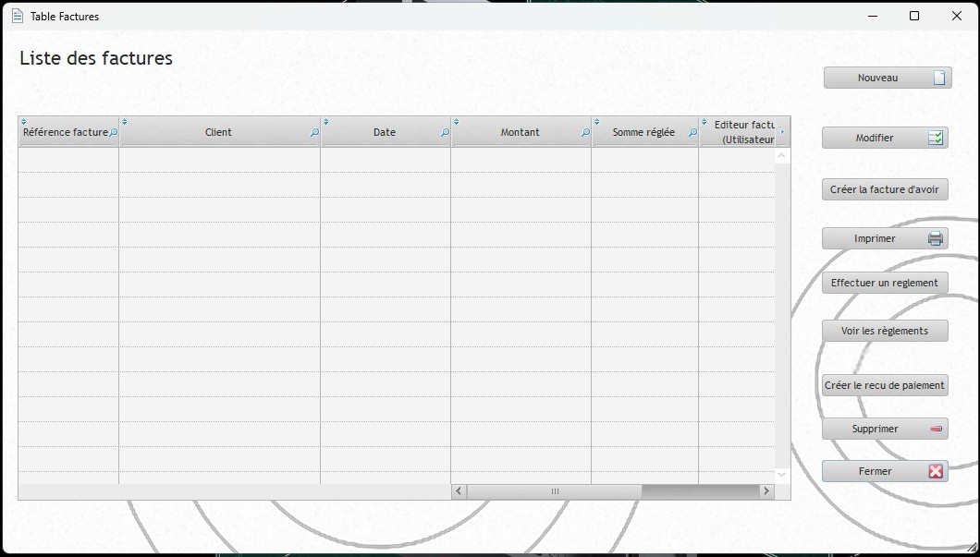Delete the invoice with Supprimer button
This screenshot has height=557, width=980.
coord(884,430)
